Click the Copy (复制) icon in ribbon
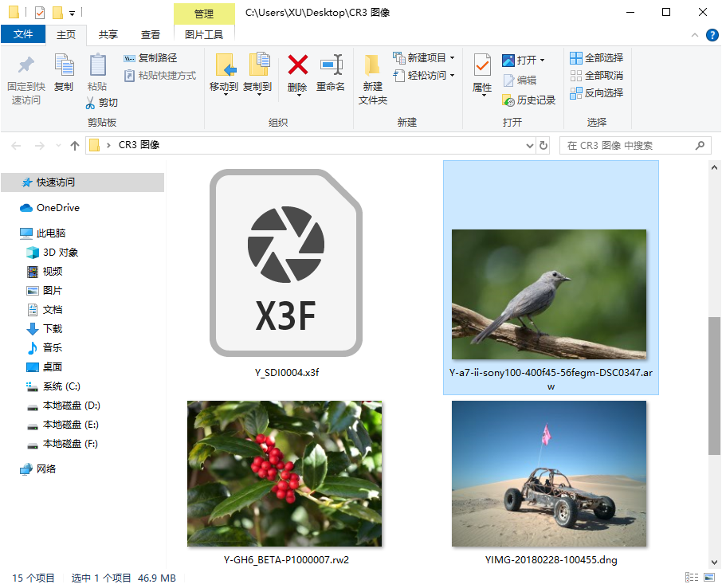722x588 pixels. point(64,70)
